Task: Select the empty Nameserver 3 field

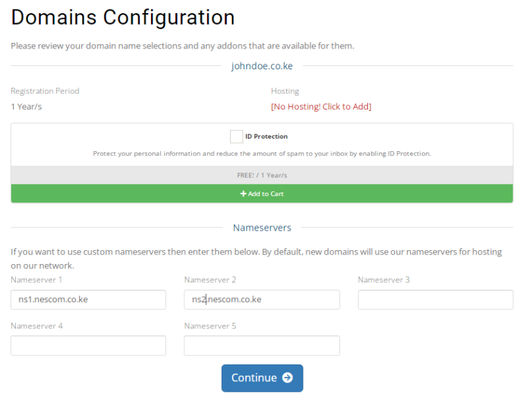Action: click(435, 299)
